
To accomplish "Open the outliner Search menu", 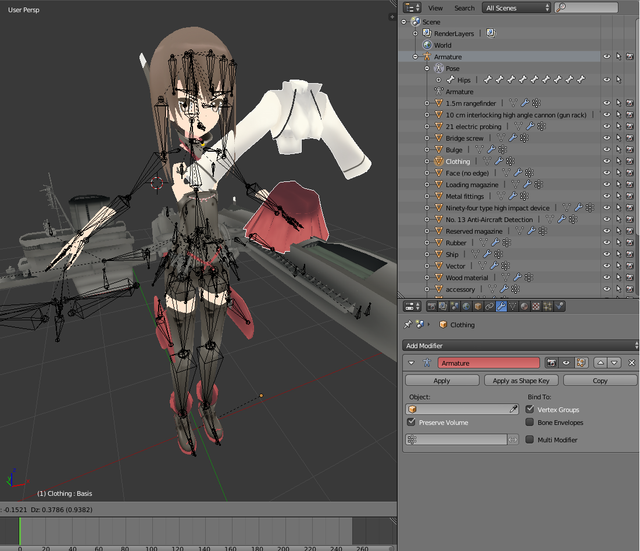I will pos(464,8).
